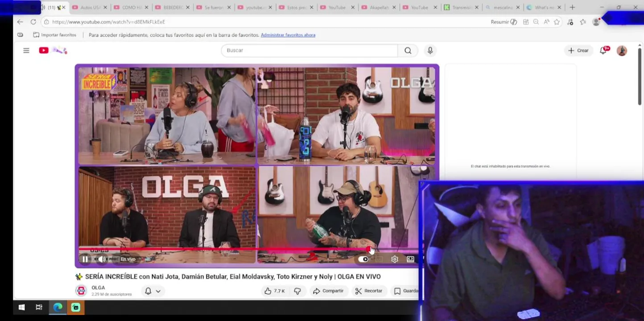Open the green taskbar app icon
The image size is (644, 321).
tap(76, 307)
